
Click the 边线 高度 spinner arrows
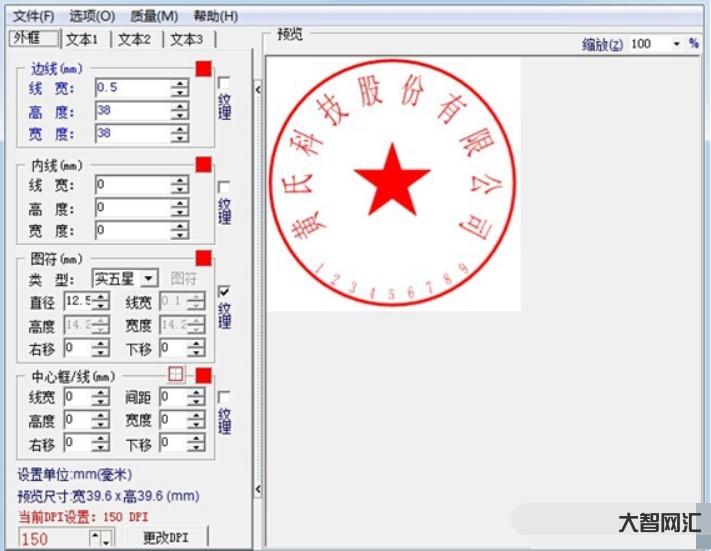point(179,111)
